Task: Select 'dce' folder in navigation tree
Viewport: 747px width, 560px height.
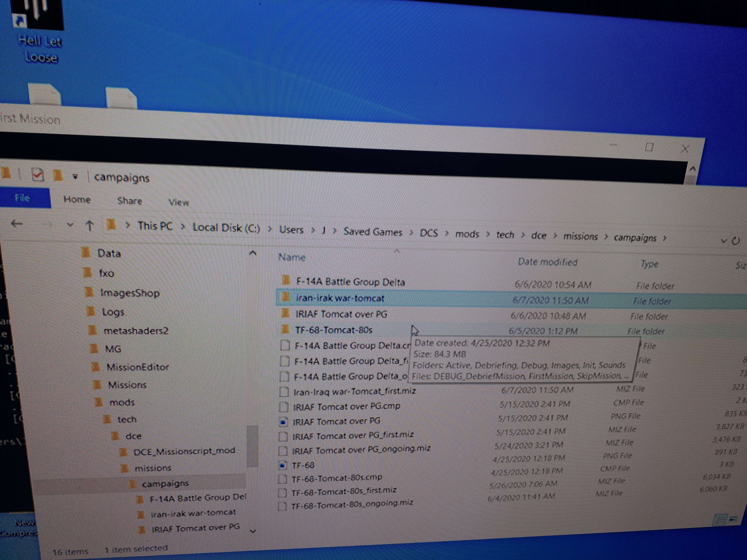Action: (133, 436)
